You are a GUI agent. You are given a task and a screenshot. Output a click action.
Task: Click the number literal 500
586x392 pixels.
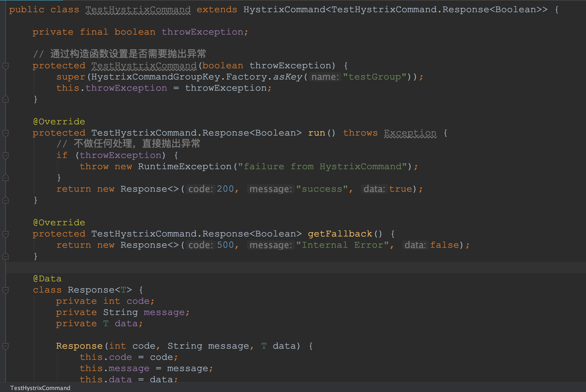225,245
